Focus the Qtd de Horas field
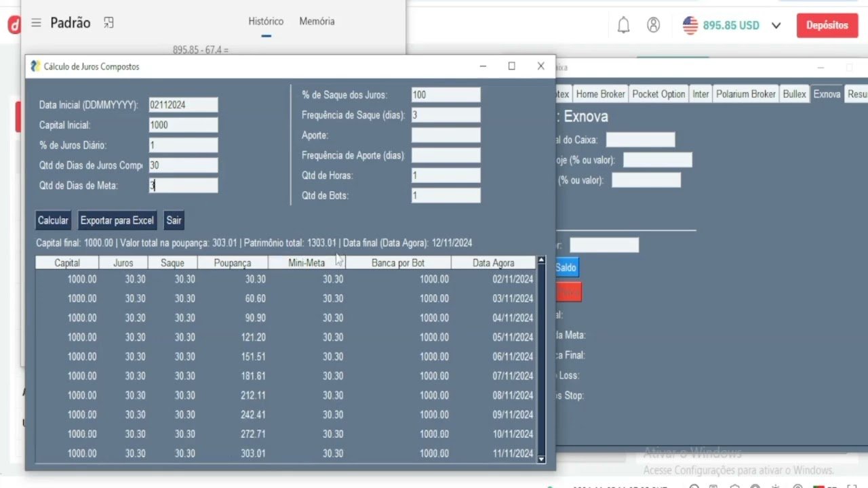 [x=446, y=176]
